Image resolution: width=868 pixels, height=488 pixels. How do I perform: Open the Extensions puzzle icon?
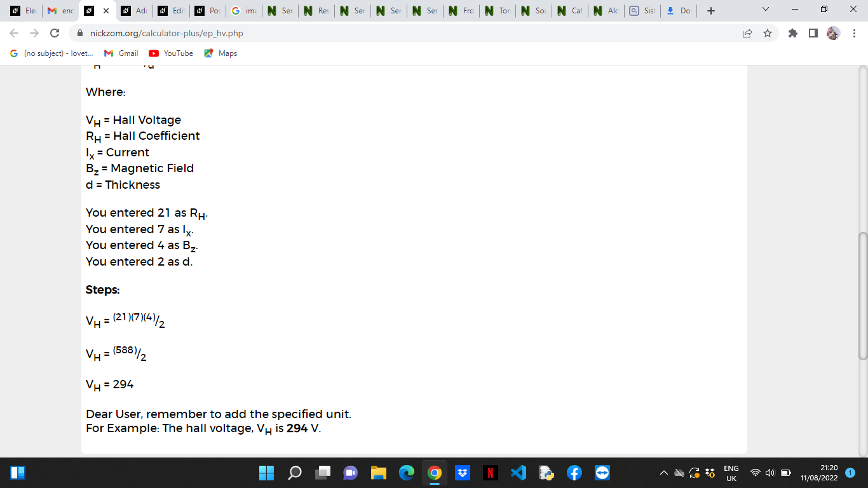[793, 33]
